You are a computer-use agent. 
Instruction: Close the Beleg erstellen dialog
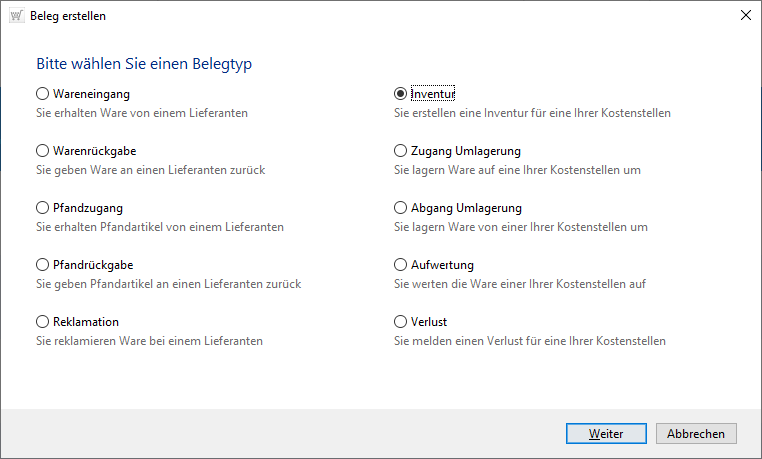(x=745, y=16)
